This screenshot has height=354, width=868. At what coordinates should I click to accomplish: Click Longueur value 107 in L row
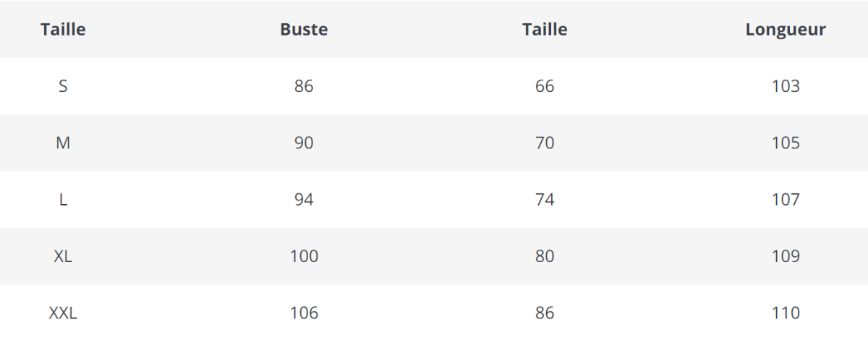pyautogui.click(x=786, y=199)
